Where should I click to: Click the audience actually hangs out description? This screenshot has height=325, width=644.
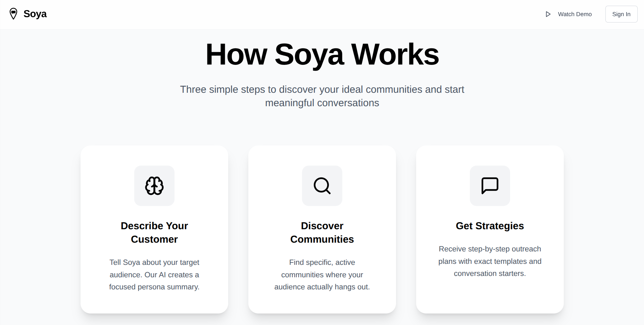(322, 275)
